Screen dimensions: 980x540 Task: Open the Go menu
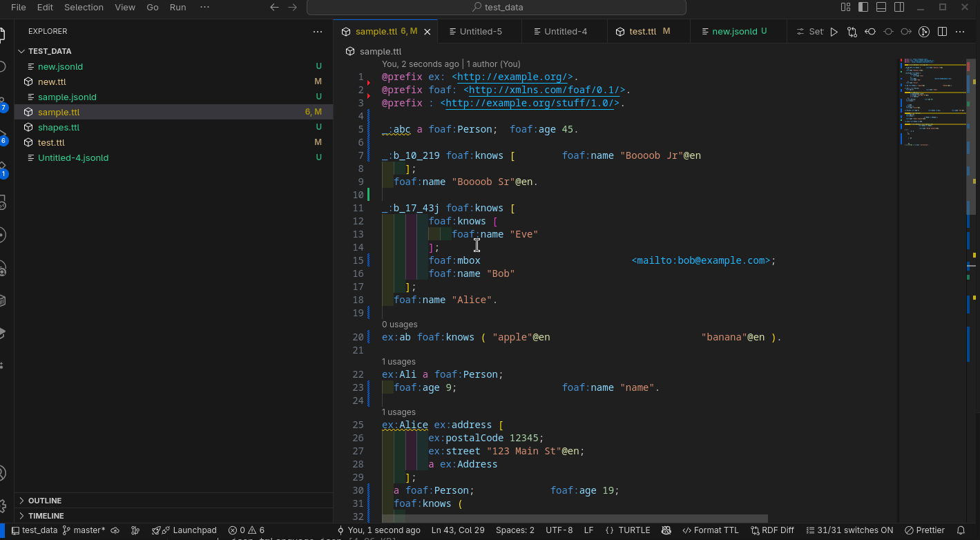(x=152, y=8)
